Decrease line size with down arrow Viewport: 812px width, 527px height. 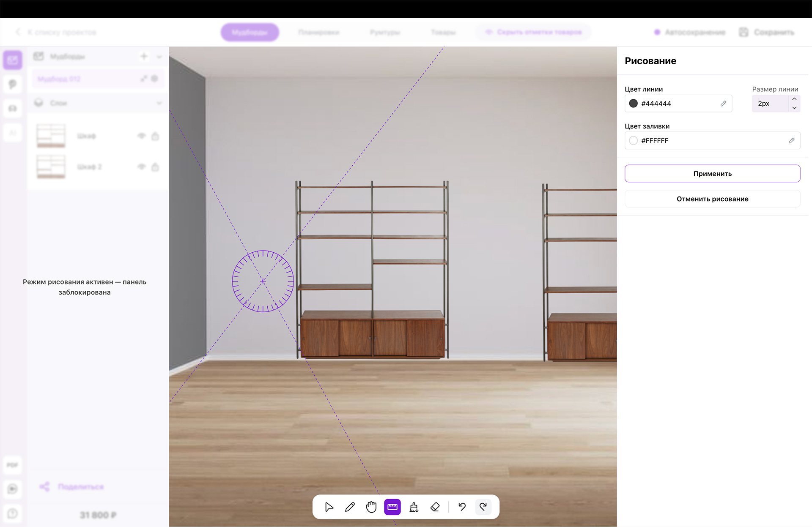(794, 108)
